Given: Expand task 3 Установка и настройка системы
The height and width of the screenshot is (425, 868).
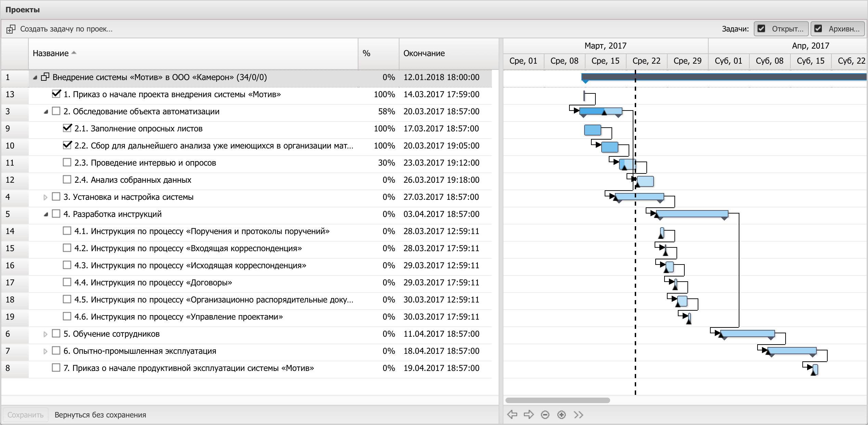Looking at the screenshot, I should (45, 197).
